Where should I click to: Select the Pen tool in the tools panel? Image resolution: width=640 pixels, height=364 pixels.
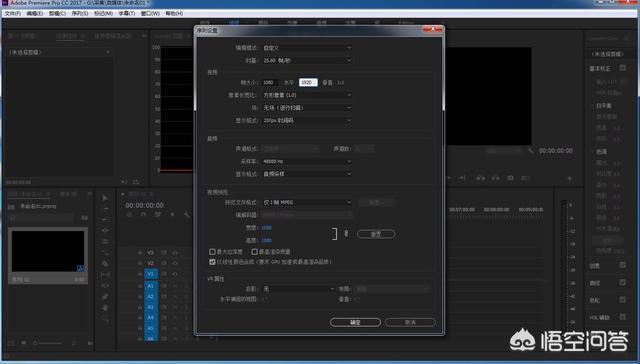coord(105,297)
